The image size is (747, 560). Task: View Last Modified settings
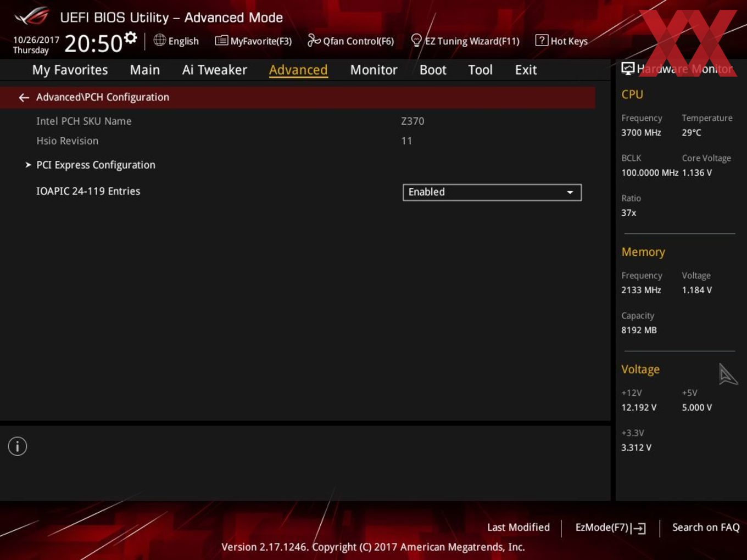(x=519, y=527)
